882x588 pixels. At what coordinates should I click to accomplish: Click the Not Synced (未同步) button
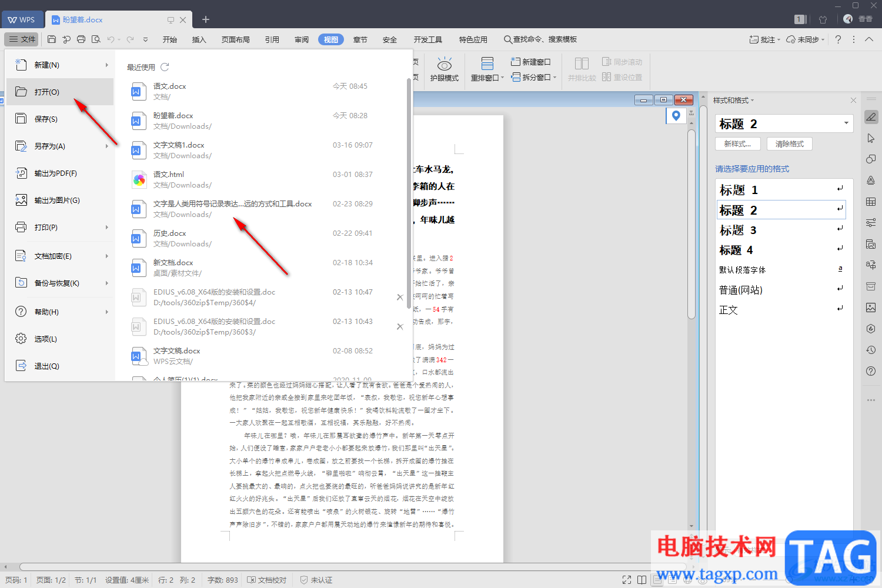[x=806, y=39]
